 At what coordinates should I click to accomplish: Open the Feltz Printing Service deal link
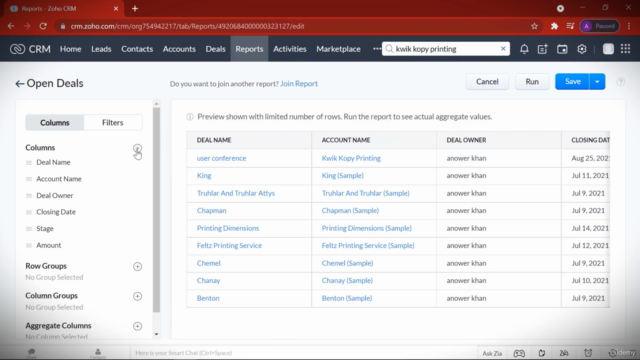[x=229, y=246]
